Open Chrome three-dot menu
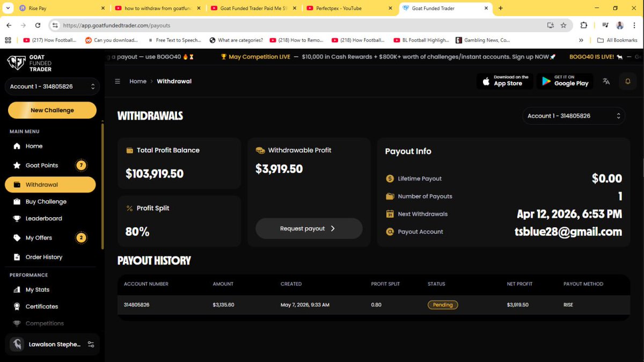The image size is (644, 362). click(x=634, y=25)
